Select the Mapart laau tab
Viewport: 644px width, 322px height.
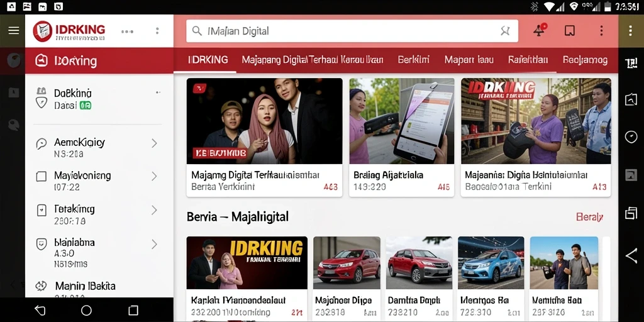pyautogui.click(x=469, y=60)
